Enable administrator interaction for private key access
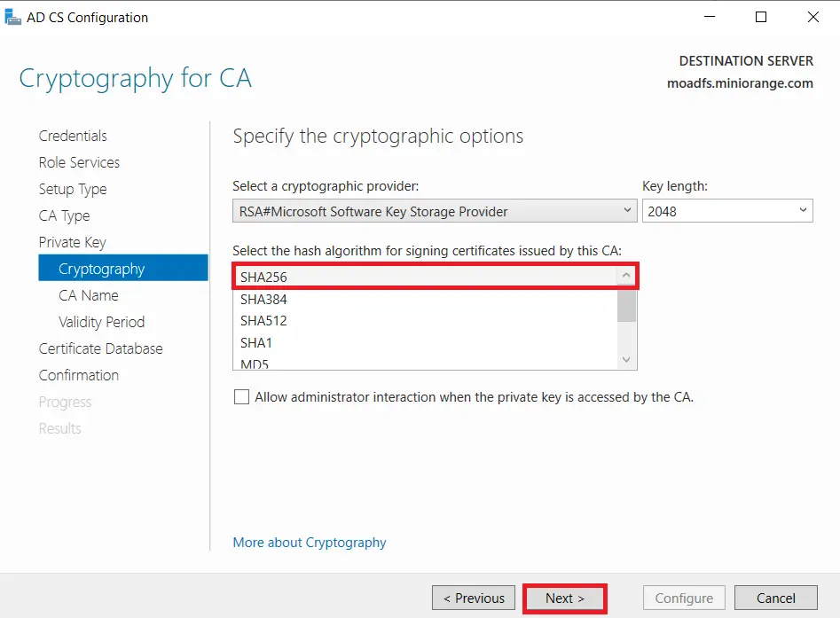This screenshot has height=618, width=840. (241, 396)
